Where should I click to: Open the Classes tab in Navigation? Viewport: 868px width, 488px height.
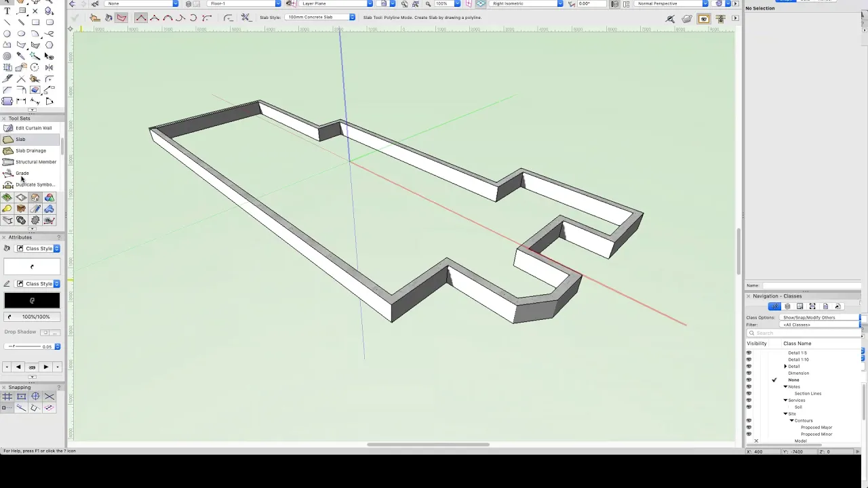click(x=774, y=306)
